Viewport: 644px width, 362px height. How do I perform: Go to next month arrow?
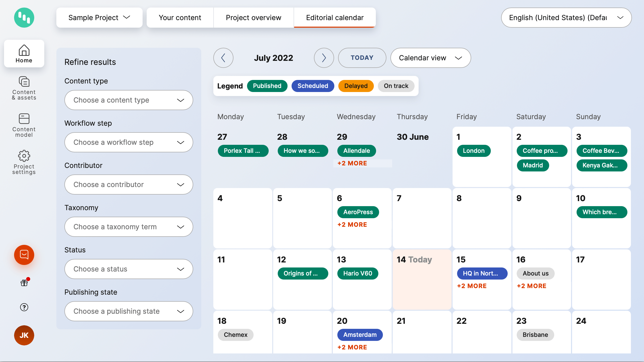324,58
